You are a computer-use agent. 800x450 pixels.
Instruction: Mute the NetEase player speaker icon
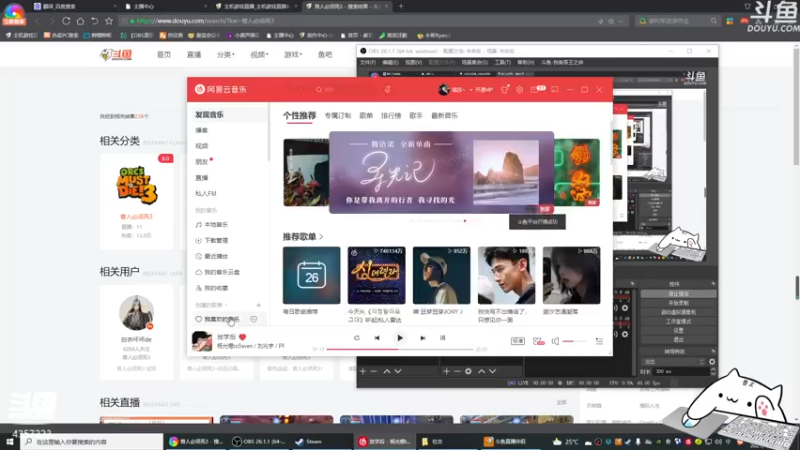click(x=555, y=341)
